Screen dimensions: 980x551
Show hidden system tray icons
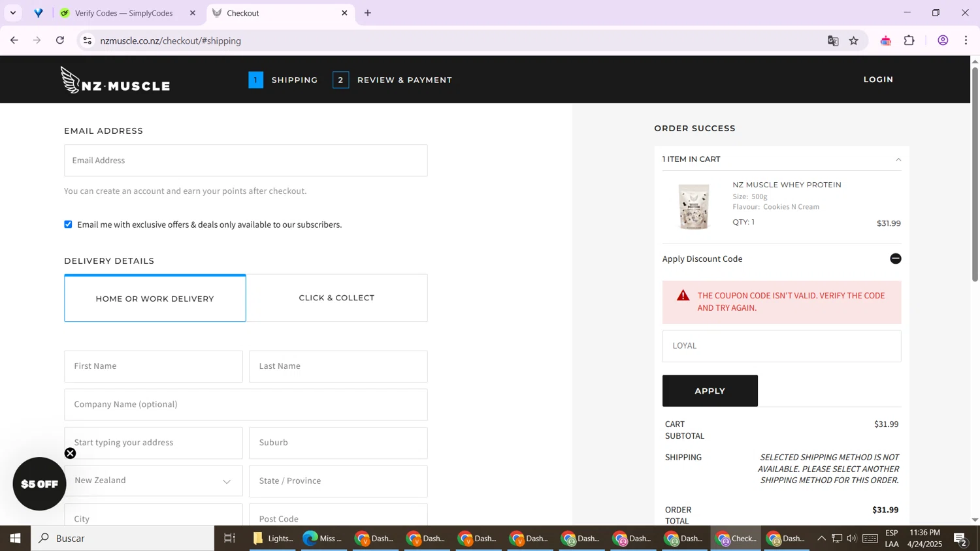[x=822, y=539]
